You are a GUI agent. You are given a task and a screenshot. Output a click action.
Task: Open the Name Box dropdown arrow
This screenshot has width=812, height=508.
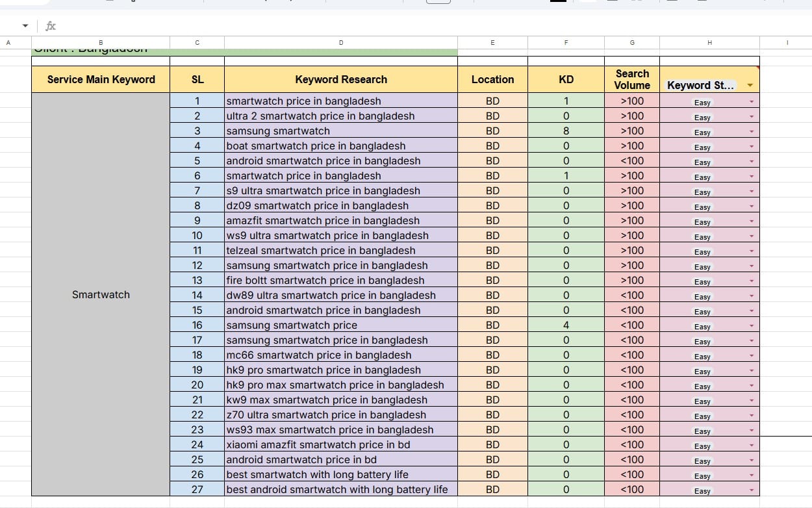tap(24, 25)
